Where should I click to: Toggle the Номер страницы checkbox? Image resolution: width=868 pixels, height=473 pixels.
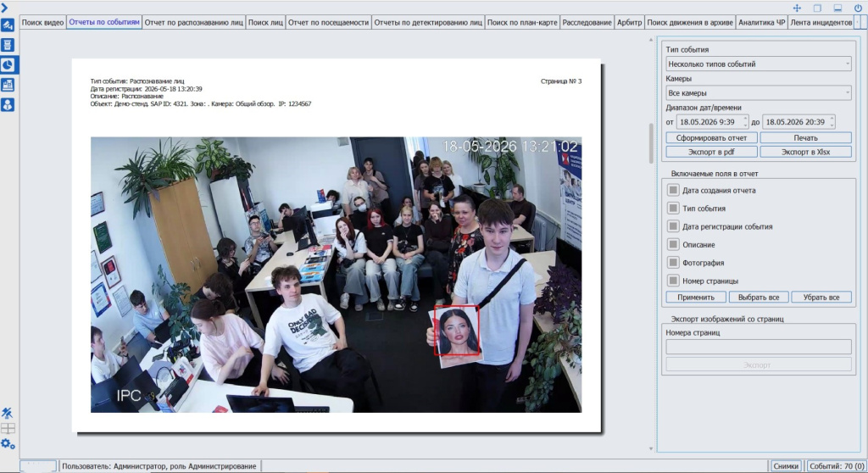pyautogui.click(x=673, y=281)
